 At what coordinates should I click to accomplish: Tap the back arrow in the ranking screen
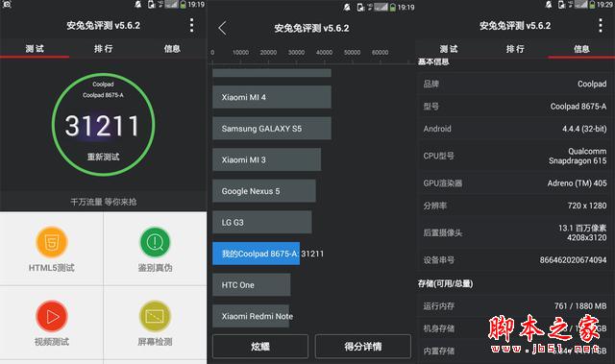[x=222, y=28]
